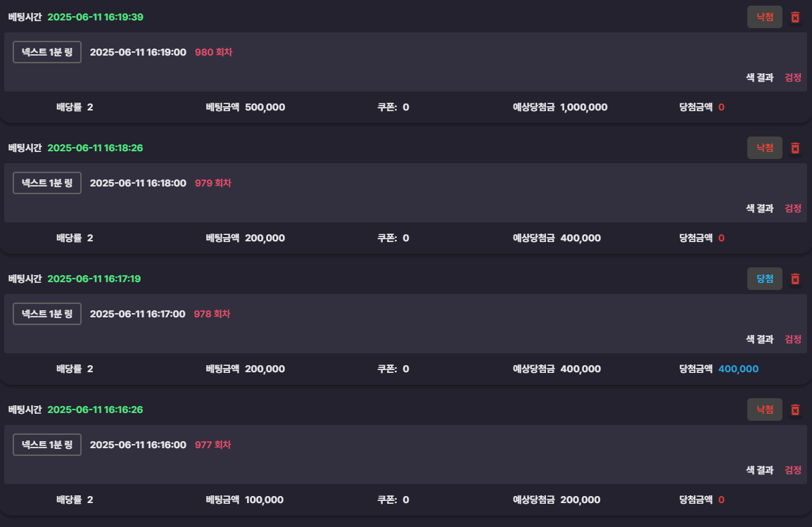Click the 낙첨 badge for round 980

coord(764,17)
